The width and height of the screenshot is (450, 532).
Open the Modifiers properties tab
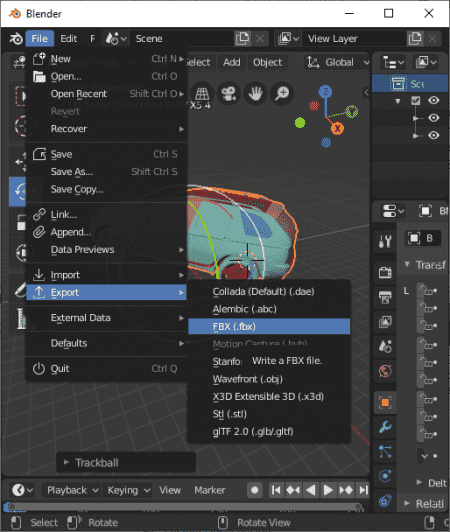point(385,427)
